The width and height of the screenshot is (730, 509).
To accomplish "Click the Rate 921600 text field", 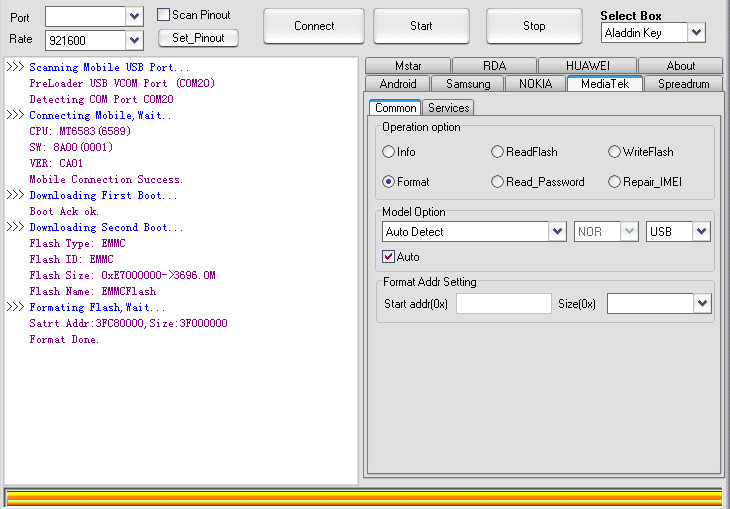I will 85,40.
